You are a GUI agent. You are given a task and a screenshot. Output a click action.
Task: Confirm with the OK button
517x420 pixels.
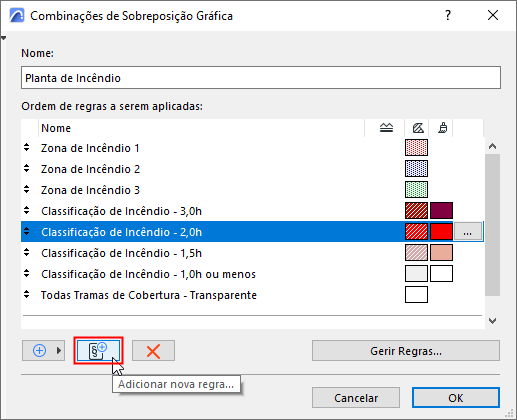pyautogui.click(x=455, y=398)
